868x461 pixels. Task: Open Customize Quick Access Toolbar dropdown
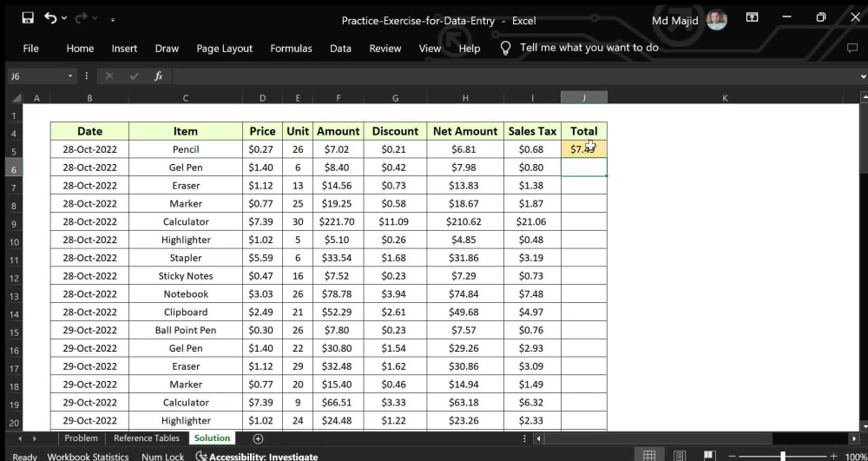pos(112,19)
